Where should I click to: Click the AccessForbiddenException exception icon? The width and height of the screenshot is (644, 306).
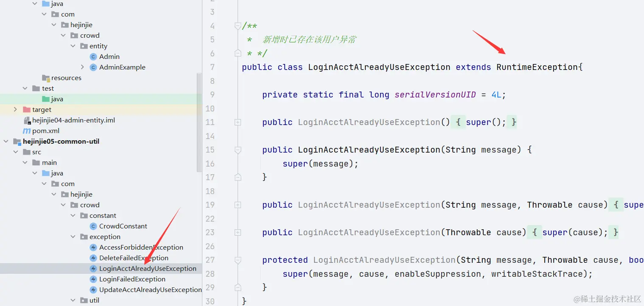coord(93,248)
